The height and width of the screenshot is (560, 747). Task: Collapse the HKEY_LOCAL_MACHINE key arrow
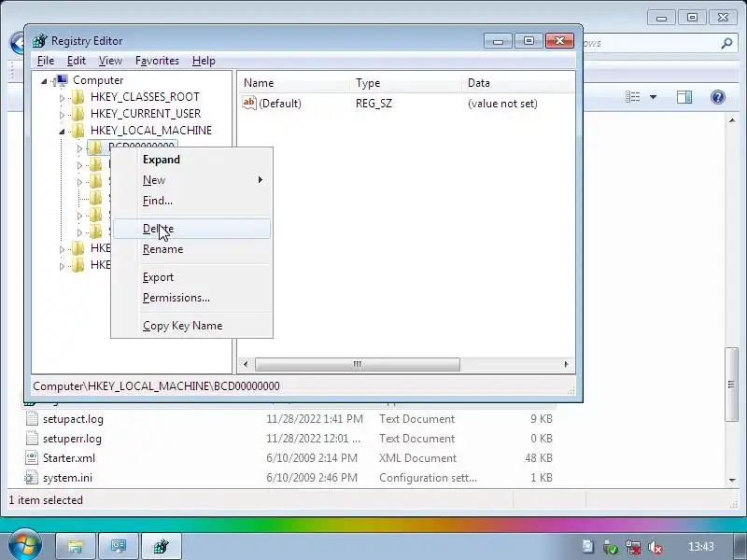[62, 132]
